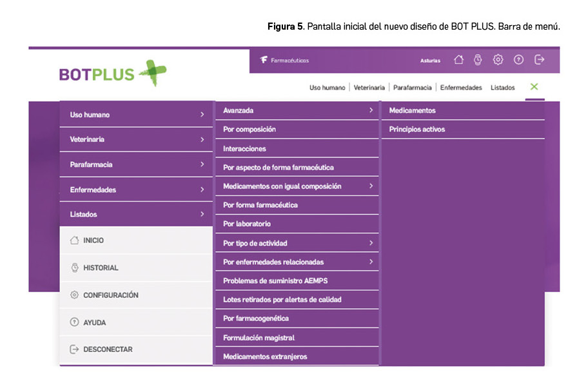Expand the Veterinaria submenu
Image resolution: width=588 pixels, height=390 pixels.
136,139
